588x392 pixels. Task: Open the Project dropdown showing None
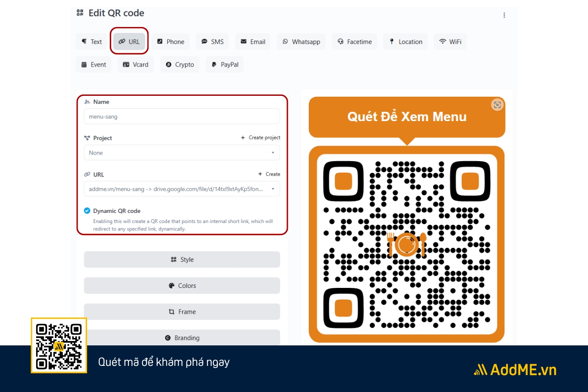[x=182, y=153]
